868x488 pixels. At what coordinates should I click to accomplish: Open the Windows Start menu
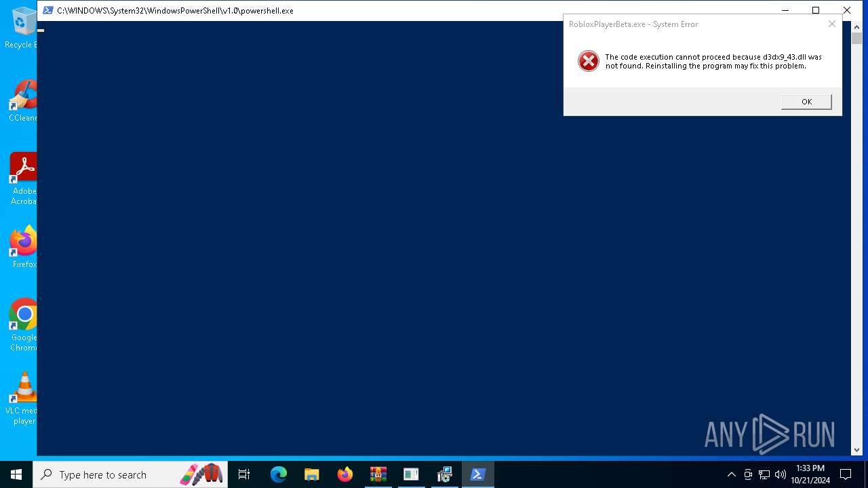16,474
